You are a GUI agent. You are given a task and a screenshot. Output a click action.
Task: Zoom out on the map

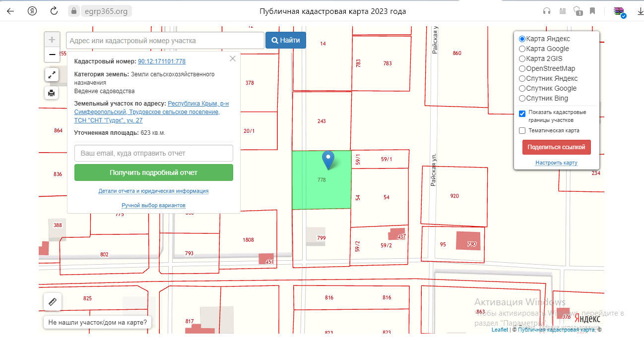click(52, 55)
